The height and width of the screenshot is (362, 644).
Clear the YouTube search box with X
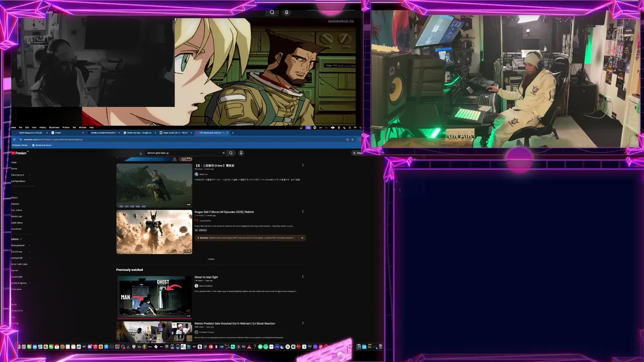point(223,153)
